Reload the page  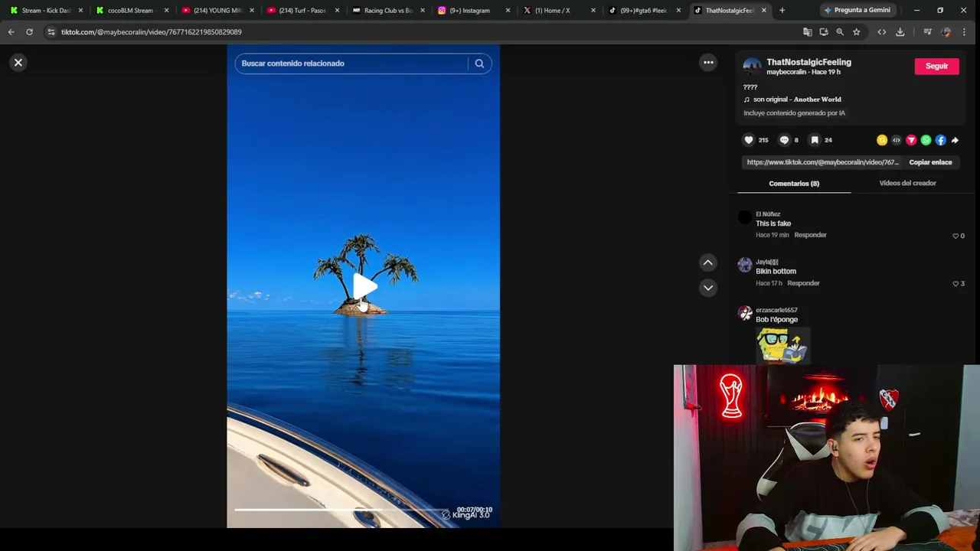(x=29, y=32)
